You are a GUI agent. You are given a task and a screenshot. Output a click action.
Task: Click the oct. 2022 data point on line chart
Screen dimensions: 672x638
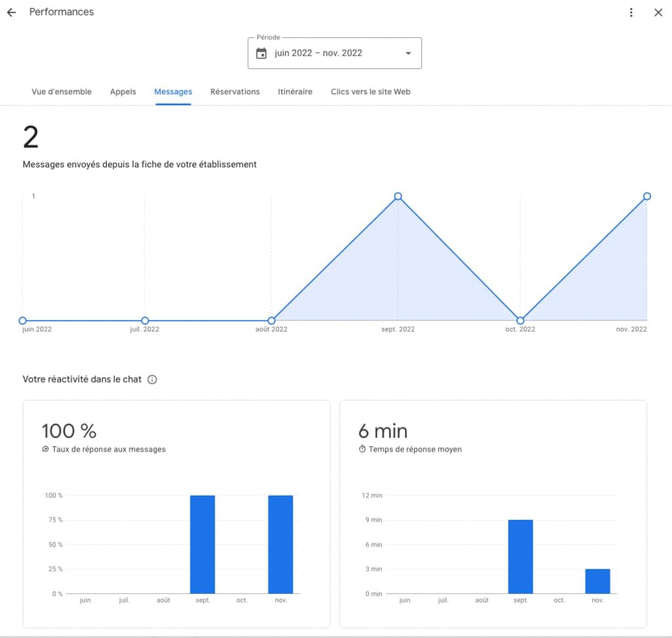tap(520, 321)
